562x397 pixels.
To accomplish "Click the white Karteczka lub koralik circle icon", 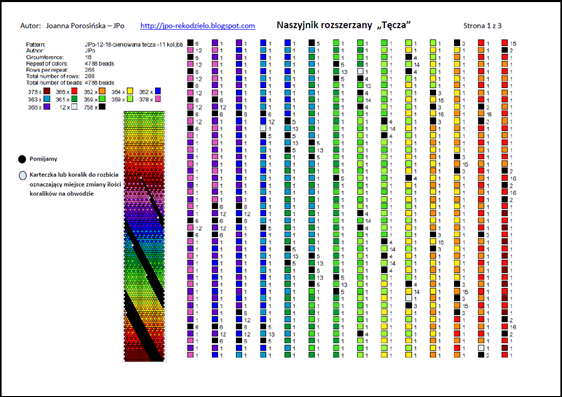I will 23,175.
